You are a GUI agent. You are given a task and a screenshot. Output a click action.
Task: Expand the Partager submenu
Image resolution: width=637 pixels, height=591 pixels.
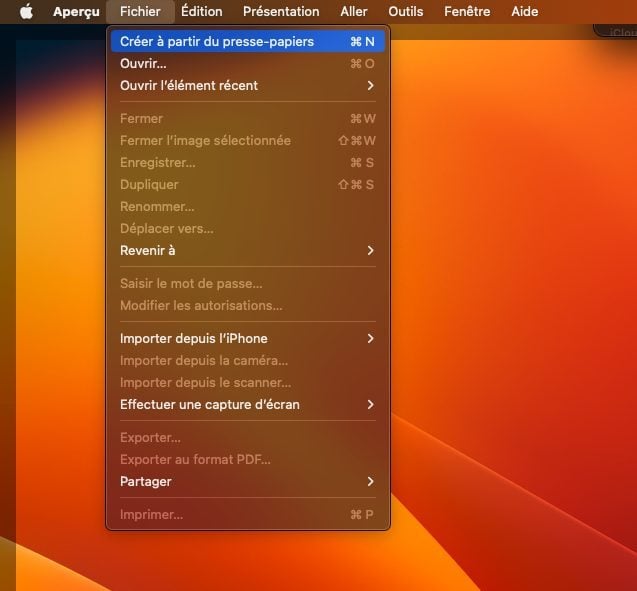coord(248,481)
